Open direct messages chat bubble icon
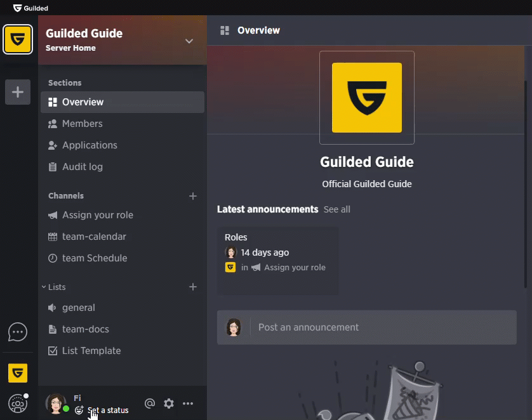 click(x=18, y=332)
